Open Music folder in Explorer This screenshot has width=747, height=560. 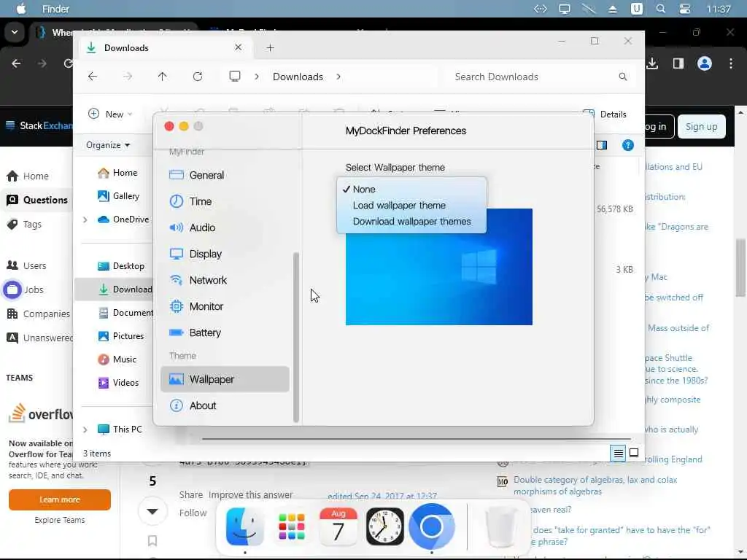[x=117, y=359]
